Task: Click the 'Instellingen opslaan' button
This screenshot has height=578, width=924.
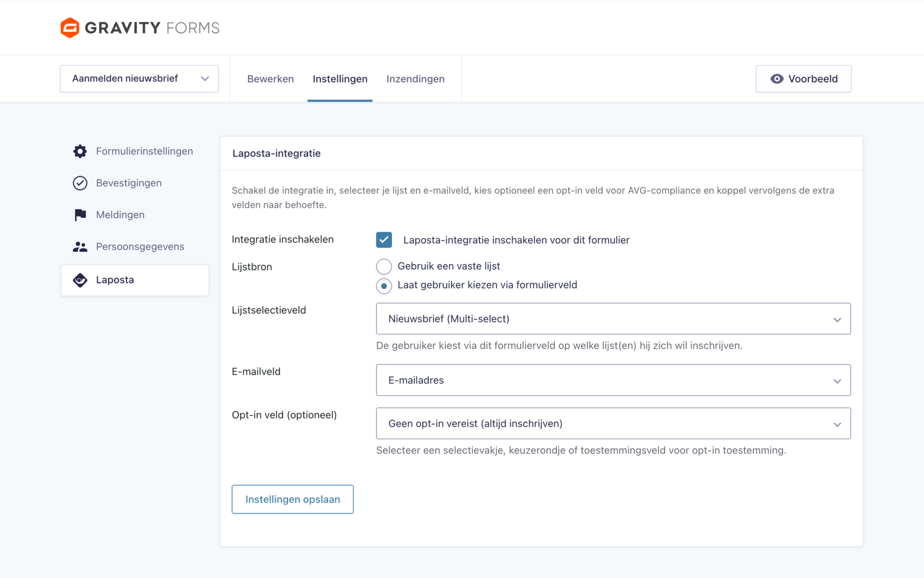Action: 293,499
